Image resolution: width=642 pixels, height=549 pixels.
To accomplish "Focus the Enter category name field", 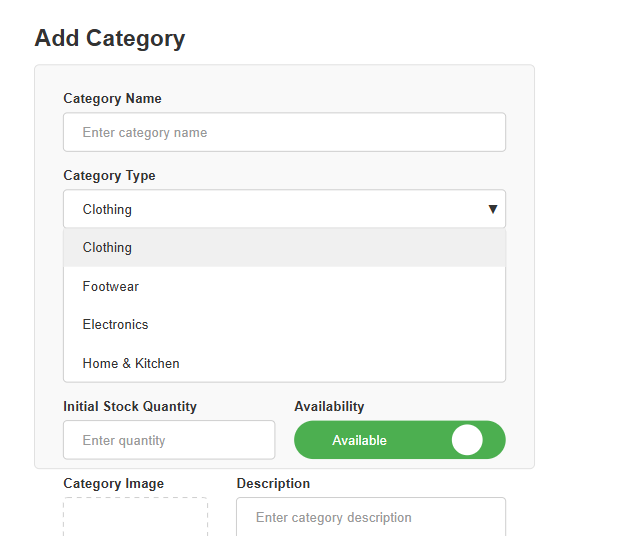I will (284, 132).
